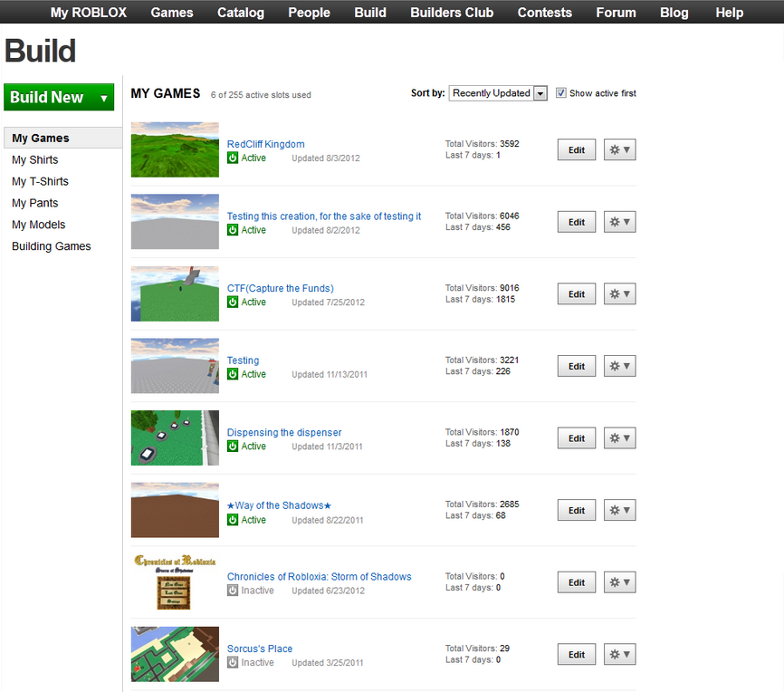Open People in the top navigation
This screenshot has height=692, width=784.
[x=309, y=13]
